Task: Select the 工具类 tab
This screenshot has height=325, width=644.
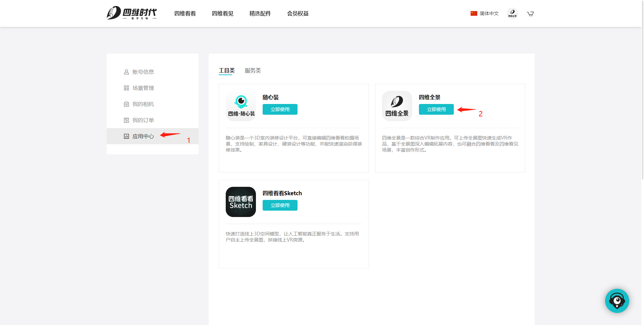Action: pos(226,70)
